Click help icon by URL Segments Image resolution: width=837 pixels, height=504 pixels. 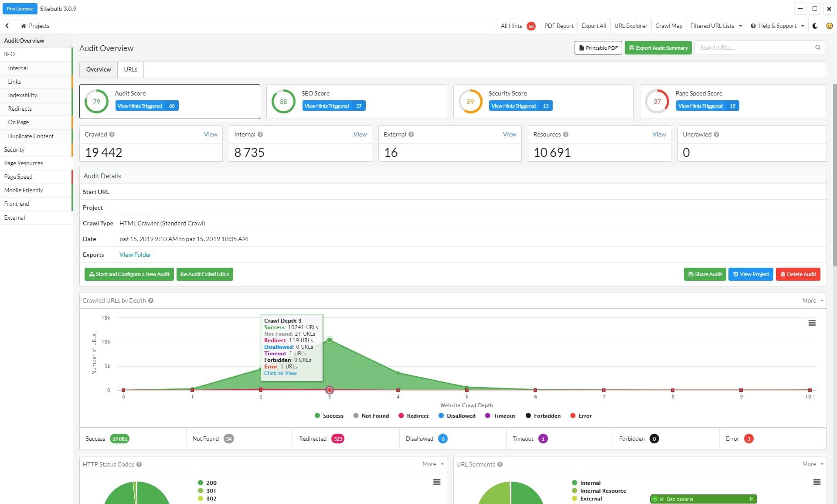coord(500,464)
